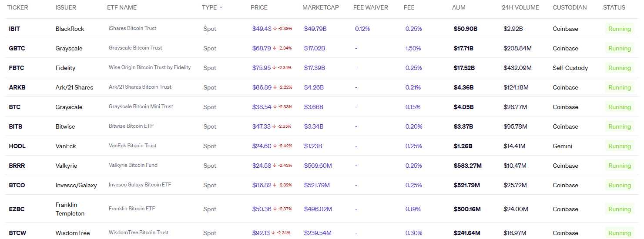Sort by the MARKETCAP column header
The width and height of the screenshot is (644, 239).
320,7
